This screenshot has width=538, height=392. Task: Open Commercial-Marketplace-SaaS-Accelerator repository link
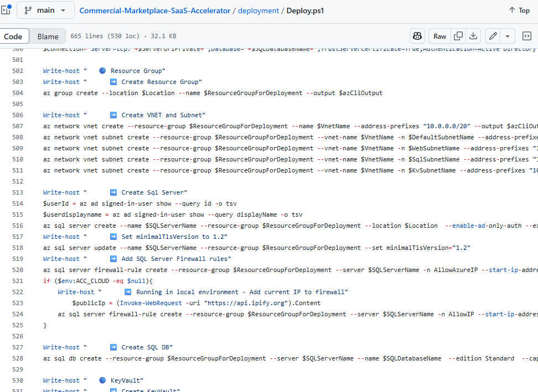click(x=155, y=11)
